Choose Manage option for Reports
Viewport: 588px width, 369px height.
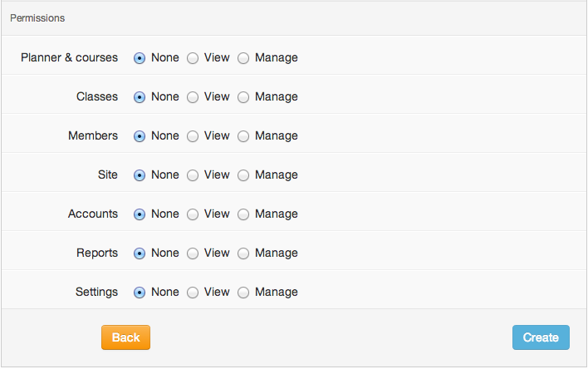[243, 253]
